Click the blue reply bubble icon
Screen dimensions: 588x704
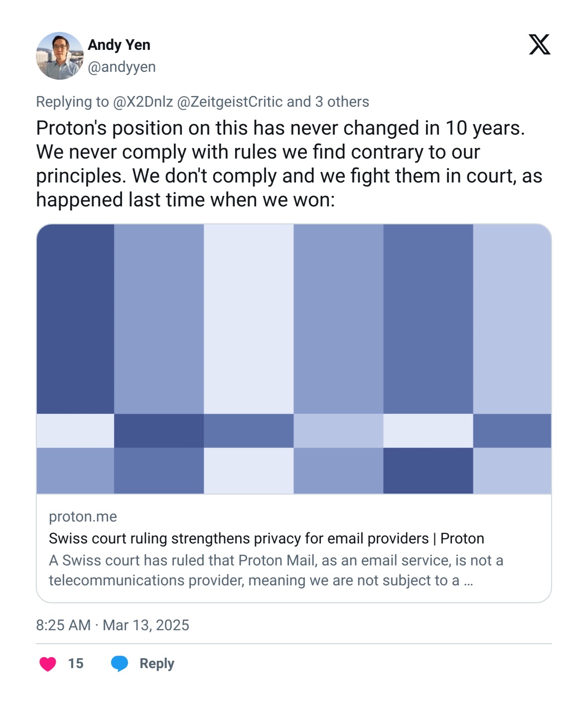click(x=120, y=664)
